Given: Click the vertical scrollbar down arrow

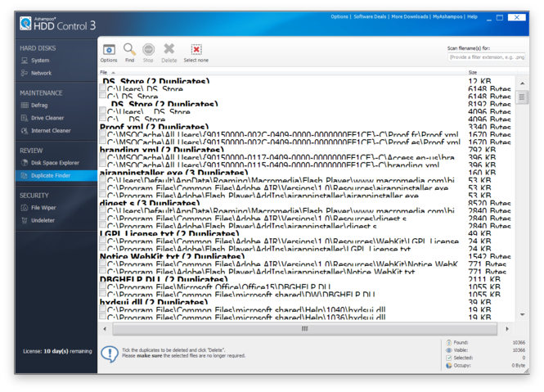Looking at the screenshot, I should 522,314.
